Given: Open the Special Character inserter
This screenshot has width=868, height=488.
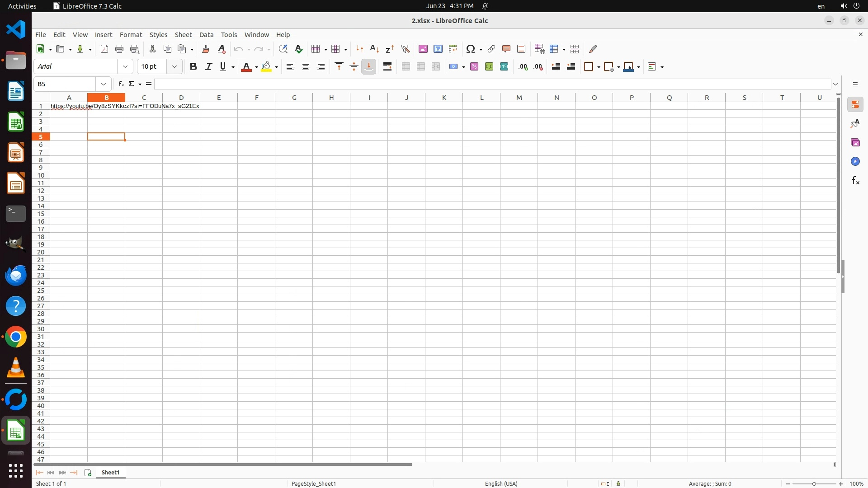Looking at the screenshot, I should point(471,49).
